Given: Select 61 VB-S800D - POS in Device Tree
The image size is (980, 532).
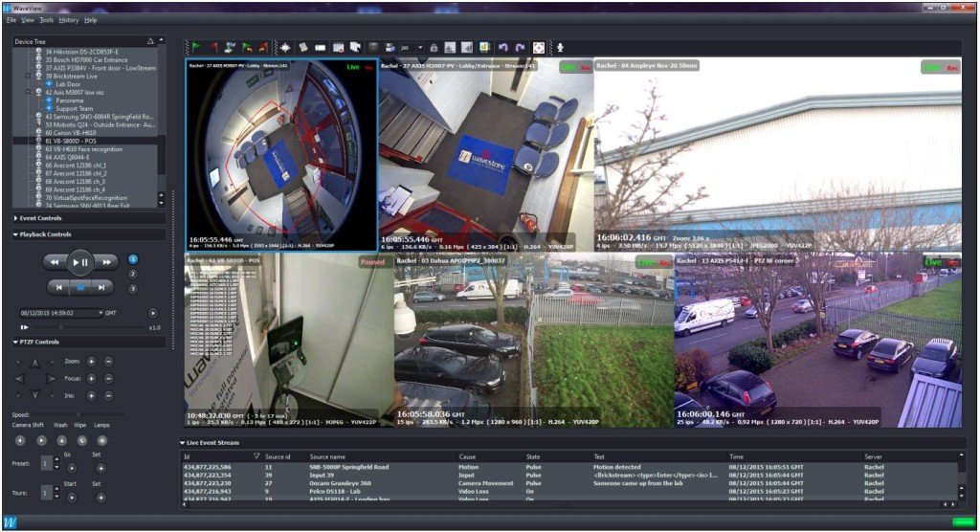Looking at the screenshot, I should coord(75,141).
